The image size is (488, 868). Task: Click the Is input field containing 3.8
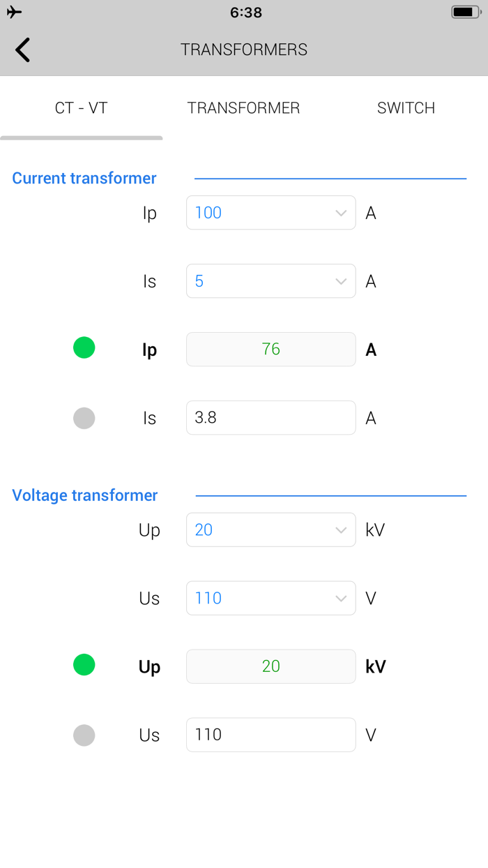270,418
